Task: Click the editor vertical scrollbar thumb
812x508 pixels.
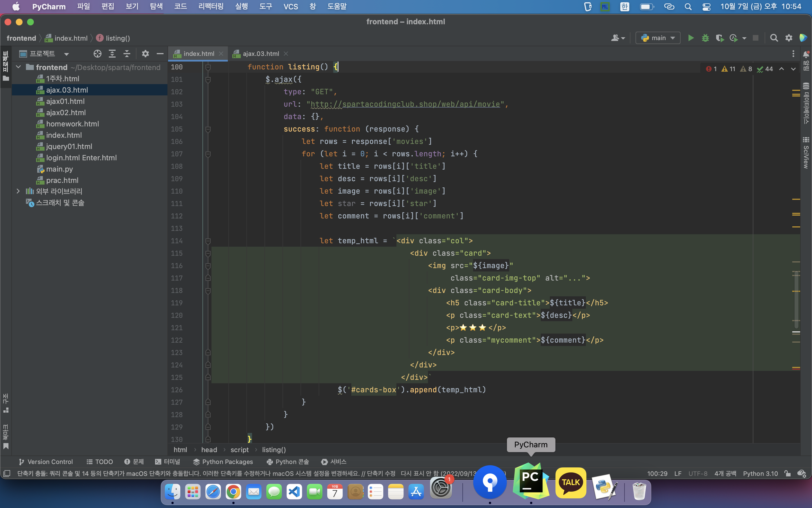Action: click(x=796, y=300)
